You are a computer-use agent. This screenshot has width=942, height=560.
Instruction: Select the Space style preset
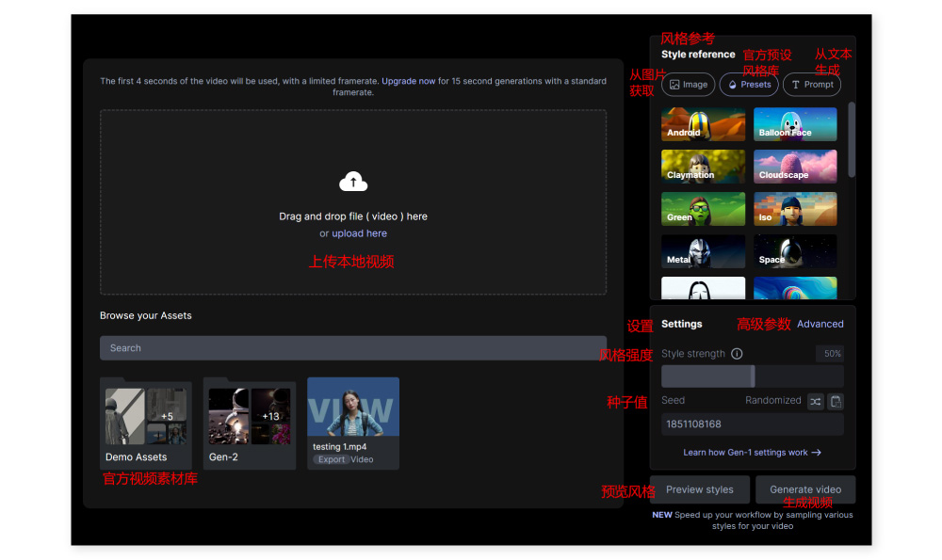click(795, 251)
